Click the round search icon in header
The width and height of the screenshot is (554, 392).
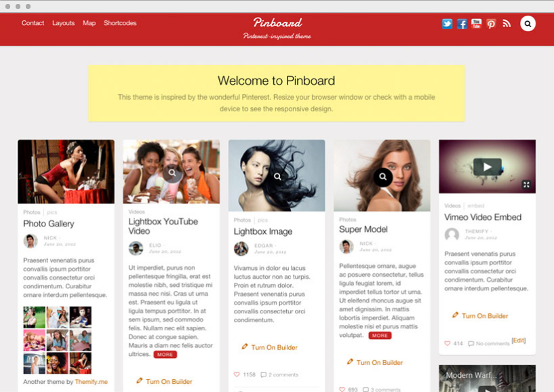click(528, 24)
